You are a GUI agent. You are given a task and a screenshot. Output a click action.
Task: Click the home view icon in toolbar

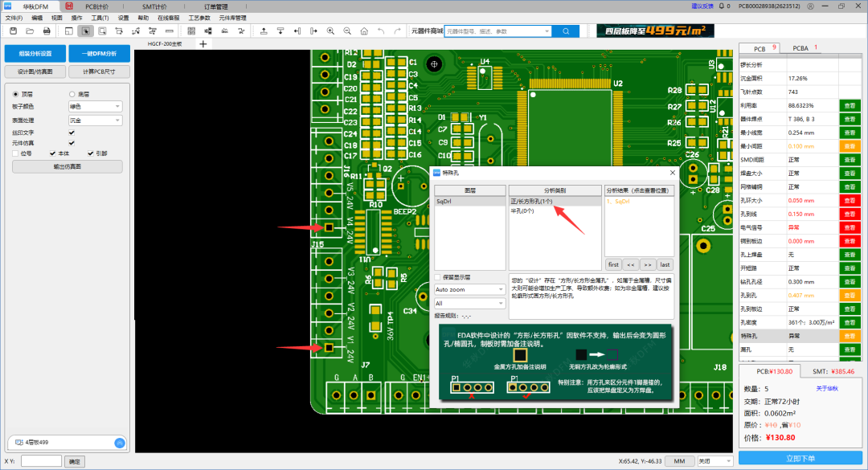pyautogui.click(x=364, y=31)
